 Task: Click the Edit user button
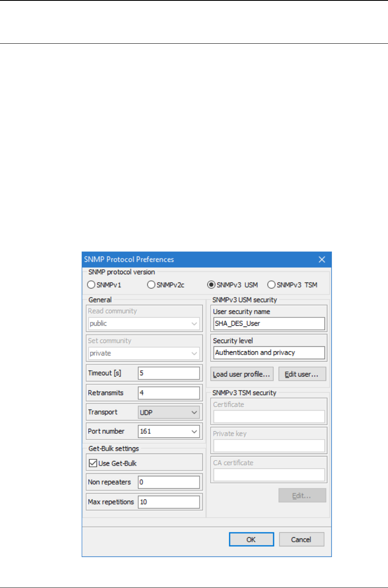pyautogui.click(x=302, y=374)
